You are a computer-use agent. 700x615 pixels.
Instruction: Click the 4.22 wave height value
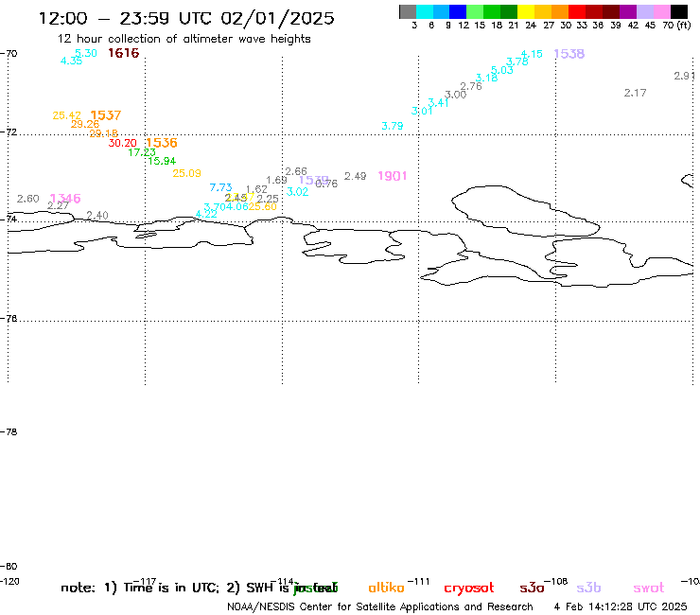point(206,214)
